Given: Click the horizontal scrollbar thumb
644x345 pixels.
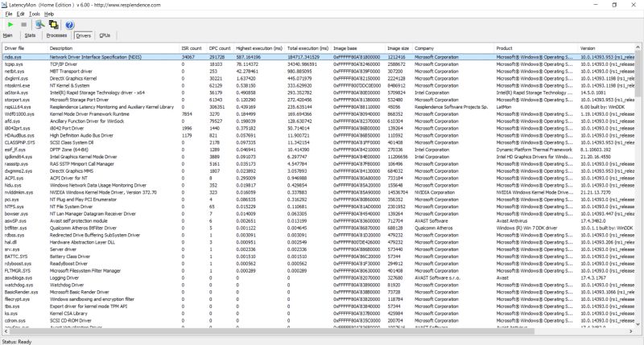Looking at the screenshot, I should (x=272, y=331).
